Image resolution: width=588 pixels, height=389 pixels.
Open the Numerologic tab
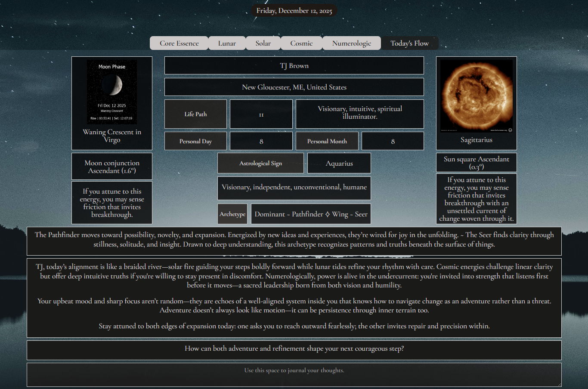coord(351,43)
